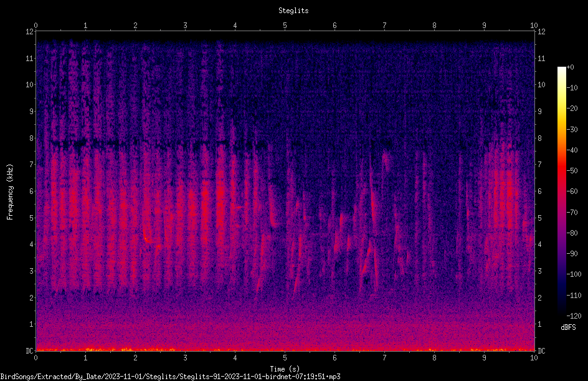This screenshot has height=381, width=588.
Task: Click the Steglits title at top
Action: tap(293, 11)
